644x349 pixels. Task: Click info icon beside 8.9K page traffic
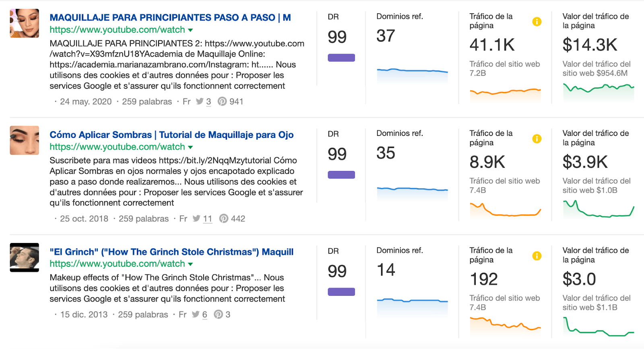(537, 139)
